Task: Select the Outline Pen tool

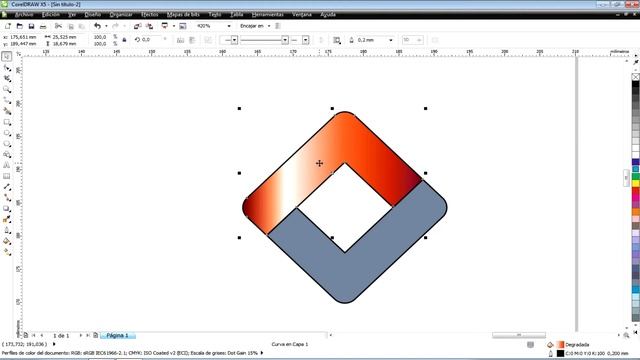Action: pyautogui.click(x=7, y=231)
